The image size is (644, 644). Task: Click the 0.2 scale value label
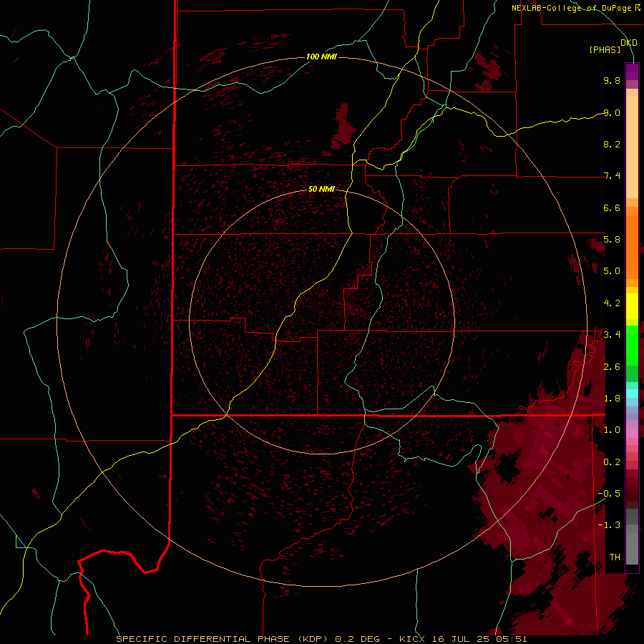tap(612, 462)
